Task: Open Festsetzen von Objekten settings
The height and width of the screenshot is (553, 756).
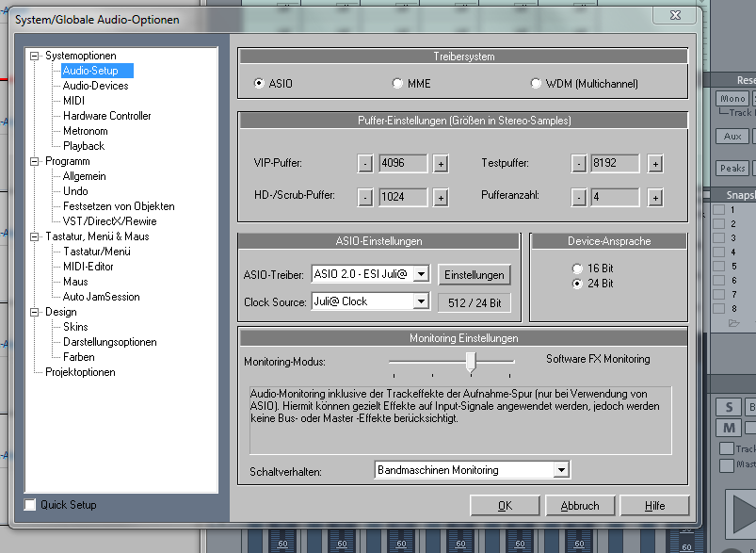Action: click(x=119, y=206)
